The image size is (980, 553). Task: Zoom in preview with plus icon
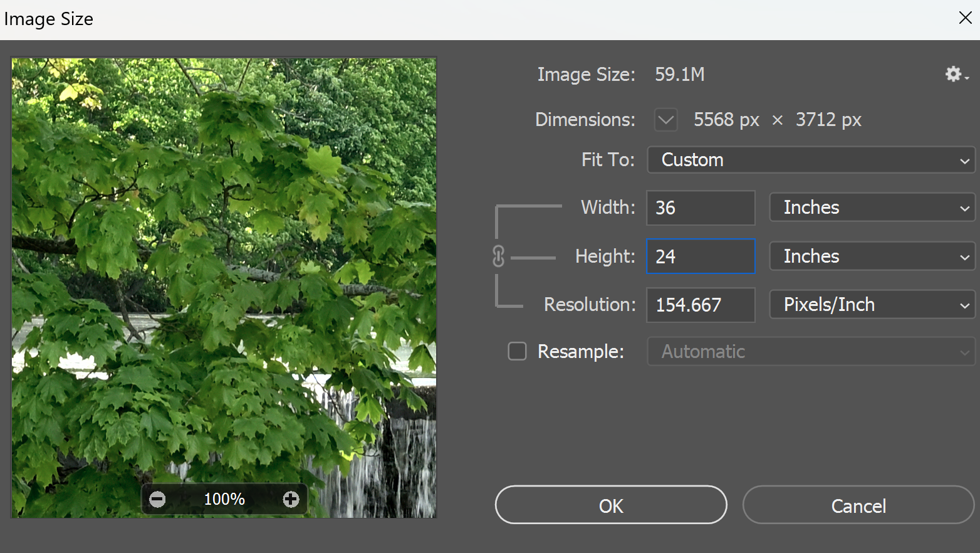click(291, 499)
